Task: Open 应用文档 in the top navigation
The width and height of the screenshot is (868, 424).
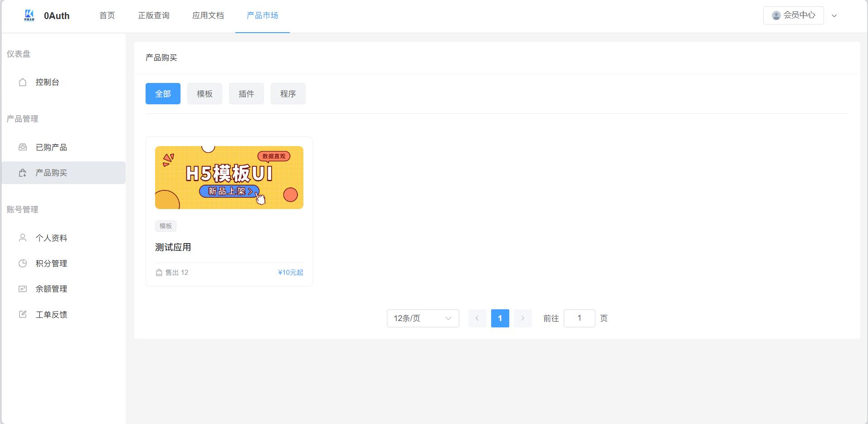Action: (x=208, y=15)
